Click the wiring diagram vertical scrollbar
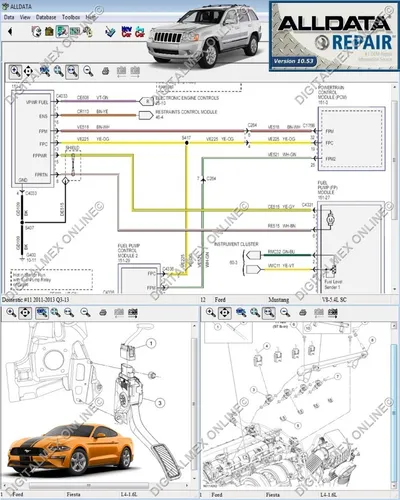Viewport: 400px width, 500px height. click(395, 188)
